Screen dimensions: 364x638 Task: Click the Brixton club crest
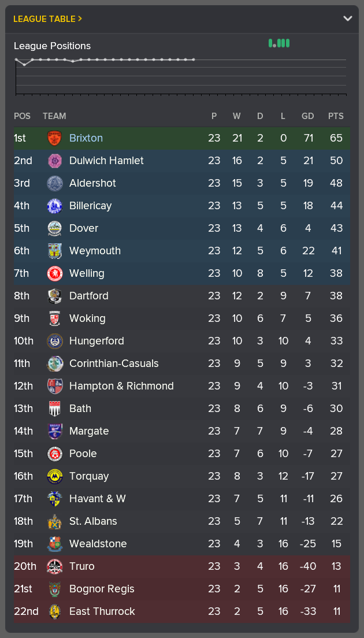[56, 138]
